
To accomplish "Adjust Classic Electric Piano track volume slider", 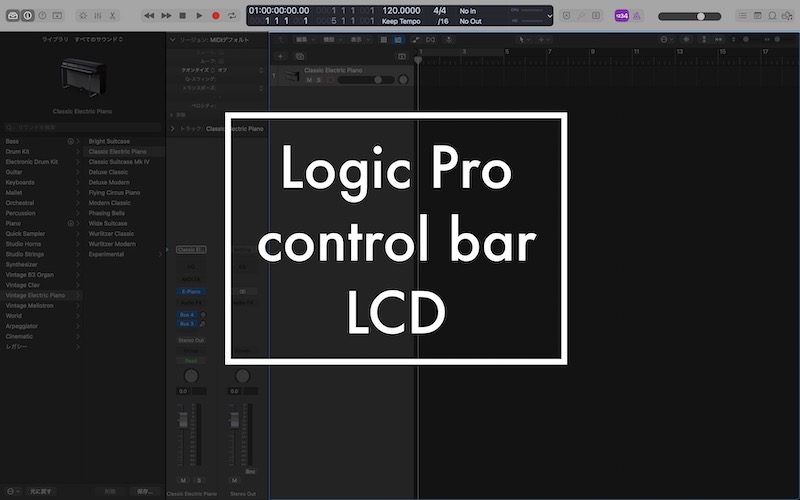I will [x=366, y=80].
